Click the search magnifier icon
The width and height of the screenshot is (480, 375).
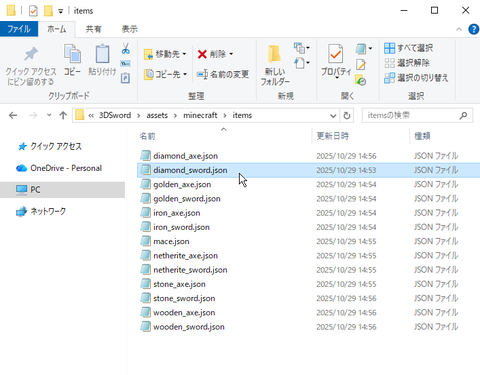[463, 116]
